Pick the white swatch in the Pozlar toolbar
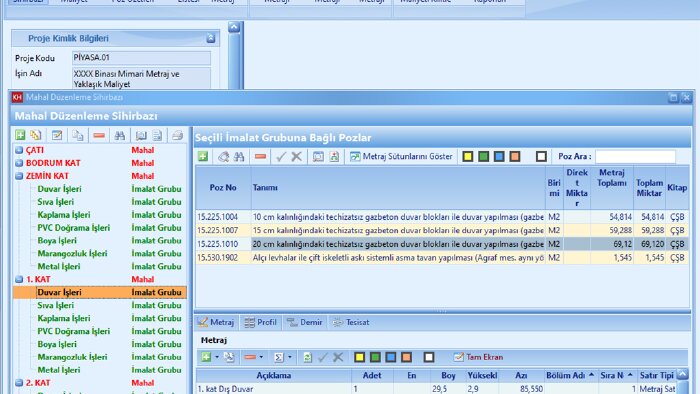The width and height of the screenshot is (700, 394). click(541, 157)
